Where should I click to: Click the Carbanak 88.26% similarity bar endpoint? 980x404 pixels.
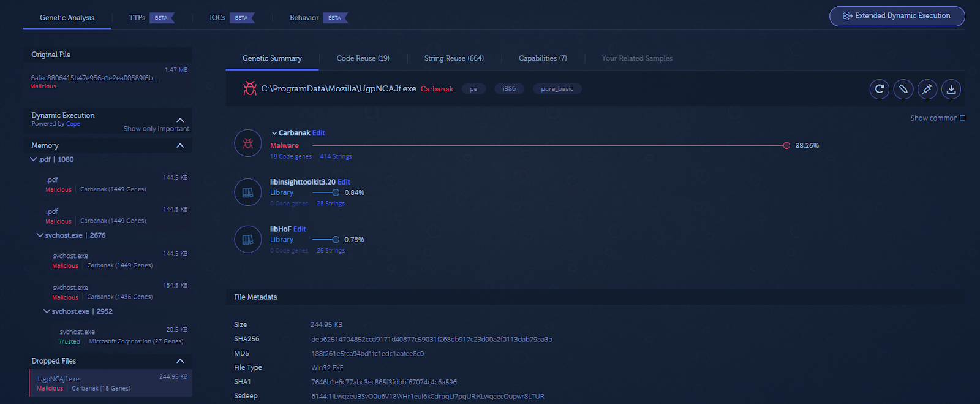point(786,145)
